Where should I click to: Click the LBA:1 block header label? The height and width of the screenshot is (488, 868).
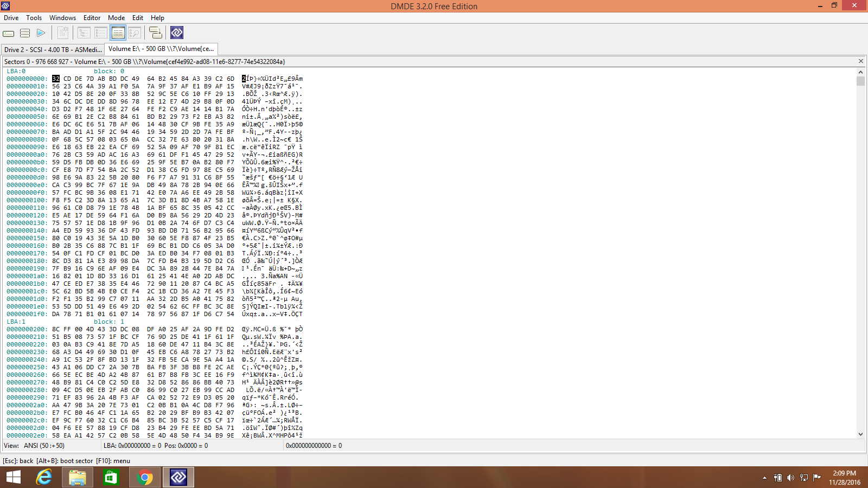point(16,322)
